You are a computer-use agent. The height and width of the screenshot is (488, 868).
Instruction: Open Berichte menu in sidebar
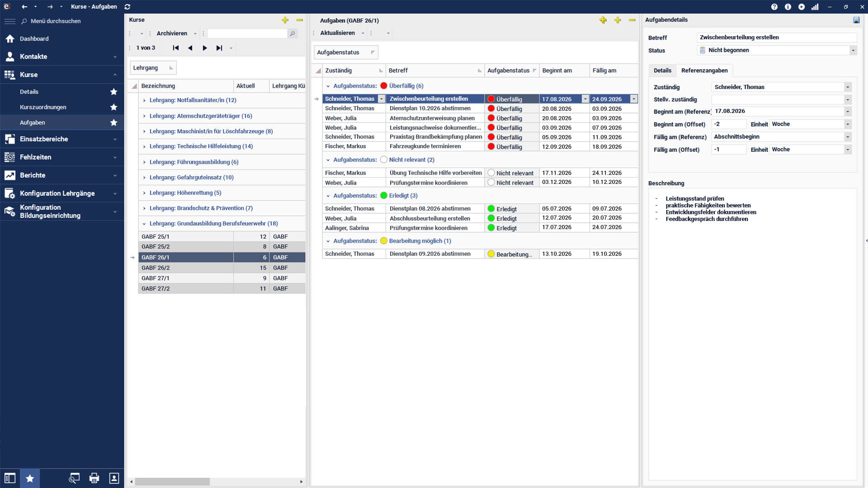(x=62, y=175)
